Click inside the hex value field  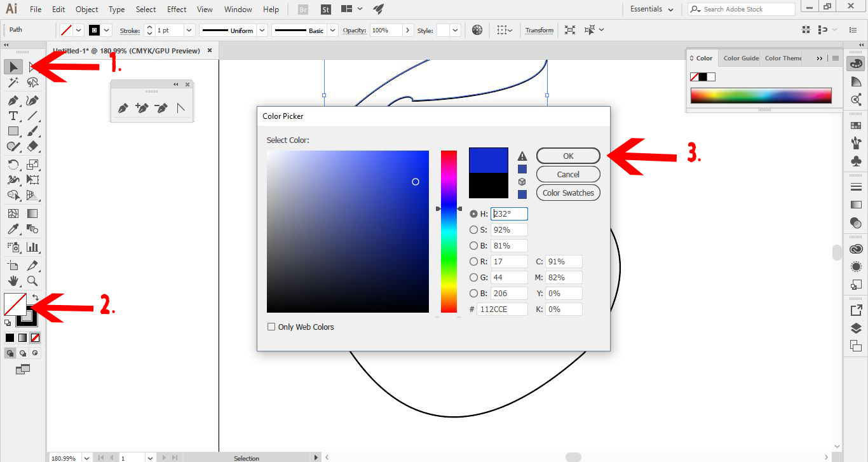coord(502,308)
